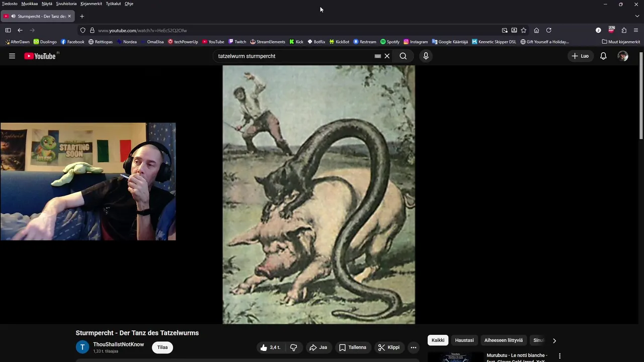The width and height of the screenshot is (644, 362).
Task: Open the ThouShallstNotKnow channel avatar
Action: 83,347
